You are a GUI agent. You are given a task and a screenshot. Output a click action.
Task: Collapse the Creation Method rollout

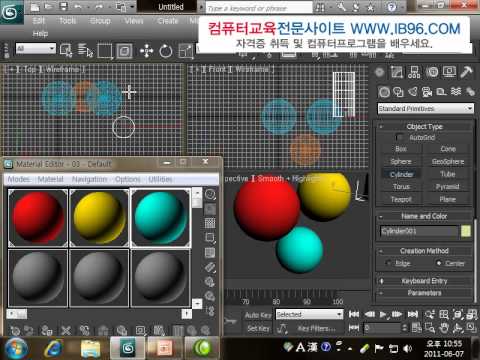click(424, 251)
